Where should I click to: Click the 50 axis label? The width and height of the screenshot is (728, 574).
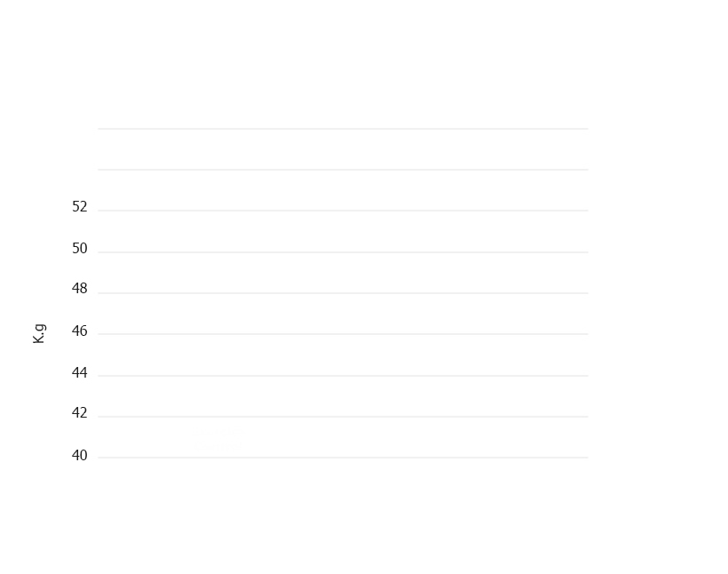click(79, 248)
